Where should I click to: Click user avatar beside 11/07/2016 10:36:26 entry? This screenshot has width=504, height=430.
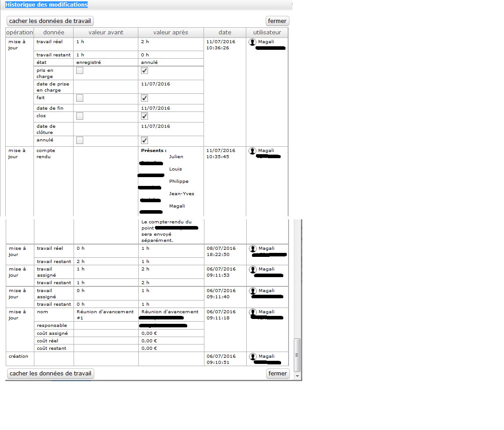(252, 42)
